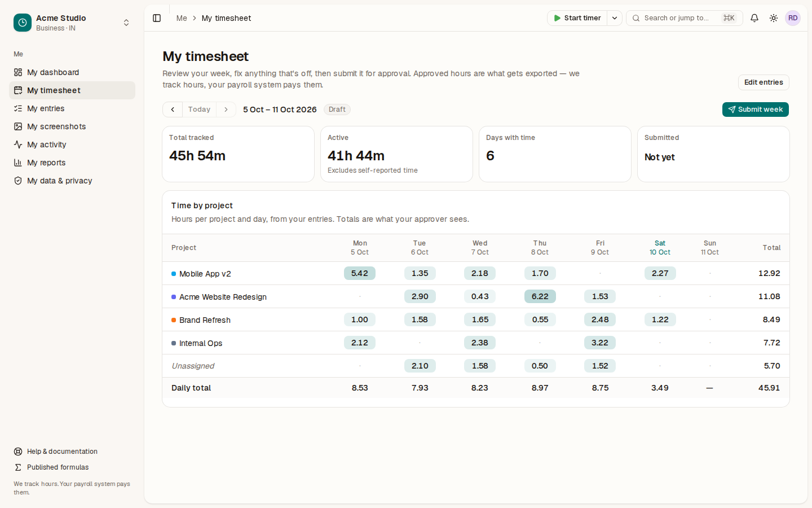Open the Start timer dropdown arrow

pos(615,18)
